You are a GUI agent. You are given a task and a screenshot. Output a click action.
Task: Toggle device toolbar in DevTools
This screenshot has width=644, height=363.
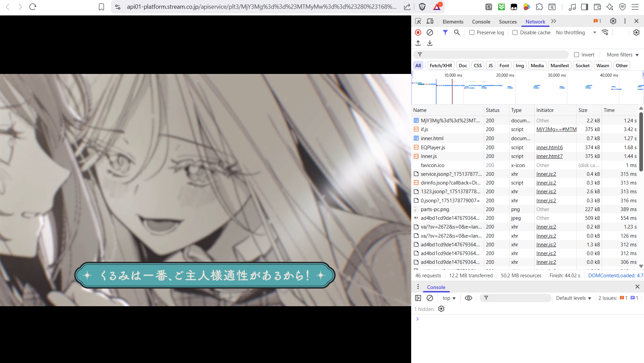(430, 21)
